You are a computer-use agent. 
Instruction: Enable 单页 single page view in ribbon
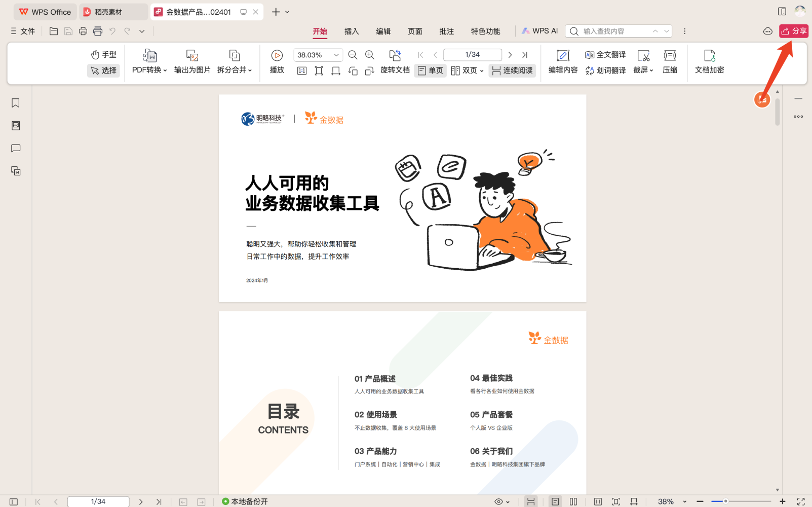tap(430, 70)
